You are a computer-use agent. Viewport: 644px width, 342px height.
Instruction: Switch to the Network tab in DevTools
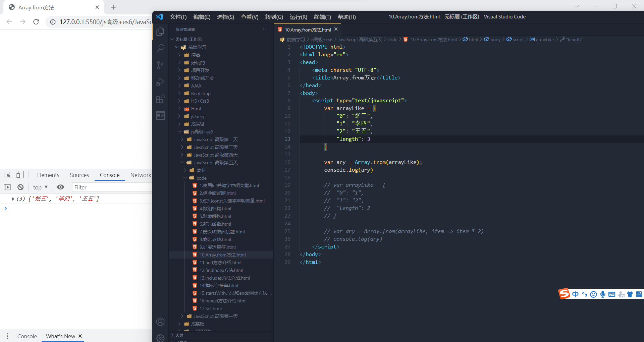141,175
